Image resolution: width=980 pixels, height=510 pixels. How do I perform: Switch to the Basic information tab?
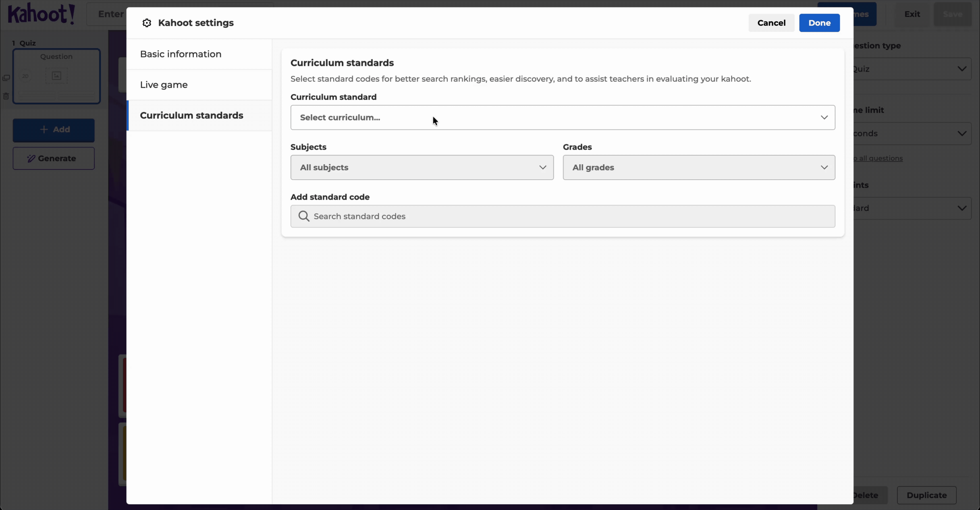click(x=181, y=54)
